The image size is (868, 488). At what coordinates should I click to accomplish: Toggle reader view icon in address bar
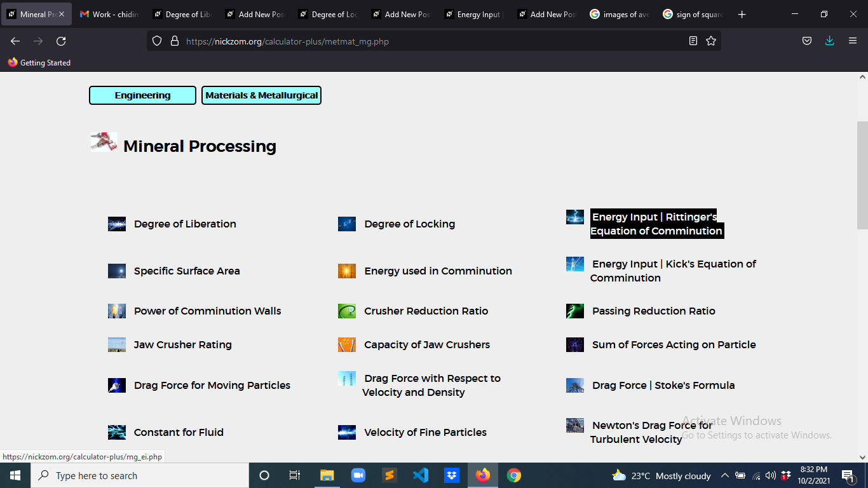pyautogui.click(x=693, y=41)
